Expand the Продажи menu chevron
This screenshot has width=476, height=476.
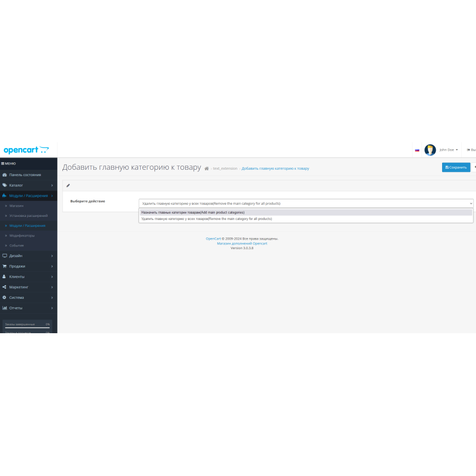[x=52, y=267]
